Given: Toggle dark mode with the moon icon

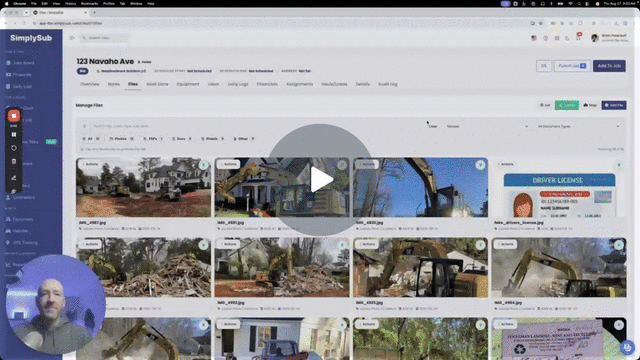Looking at the screenshot, I should tap(567, 38).
